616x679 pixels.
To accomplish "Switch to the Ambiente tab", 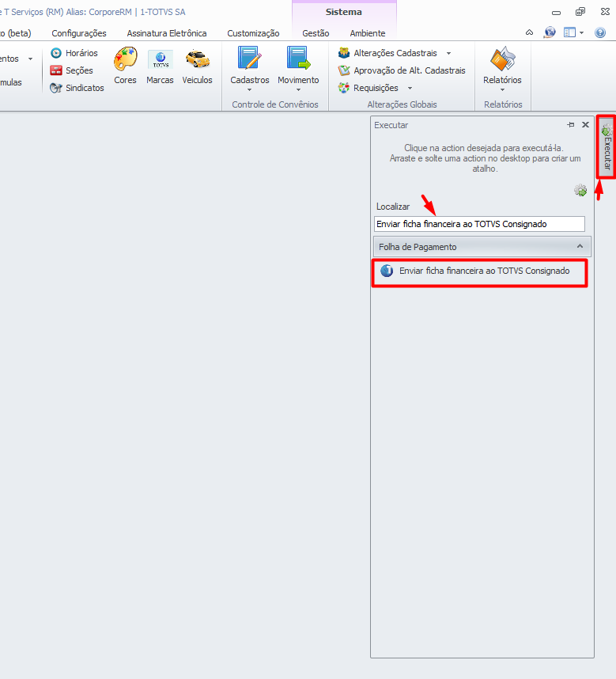I will (x=367, y=33).
